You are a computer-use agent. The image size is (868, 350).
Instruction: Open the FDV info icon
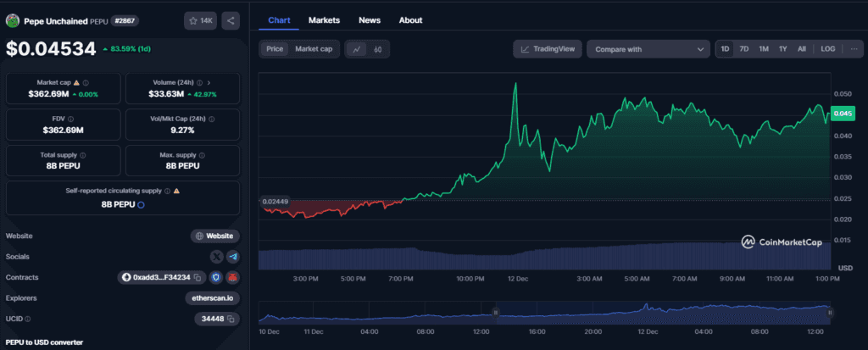pyautogui.click(x=71, y=119)
